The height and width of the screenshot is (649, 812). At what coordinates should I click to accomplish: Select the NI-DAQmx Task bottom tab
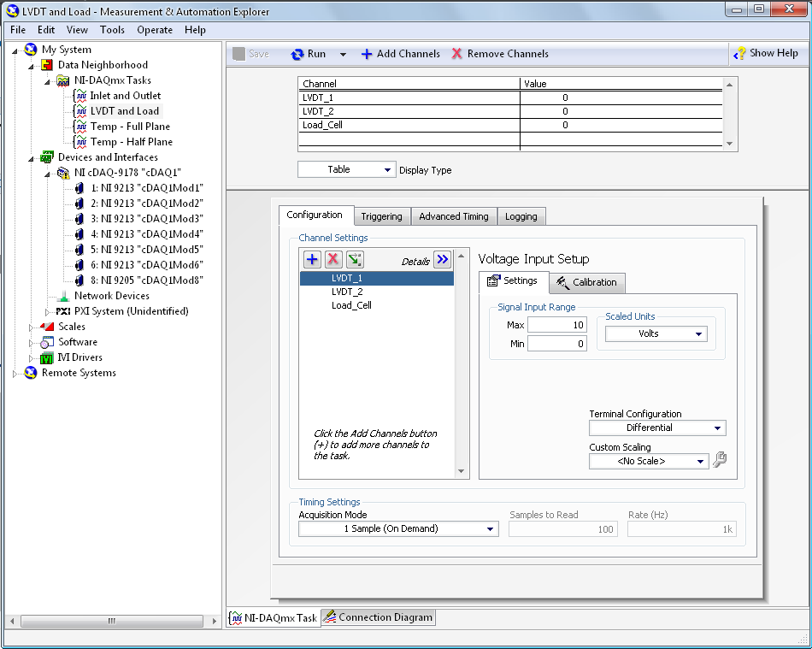(274, 618)
